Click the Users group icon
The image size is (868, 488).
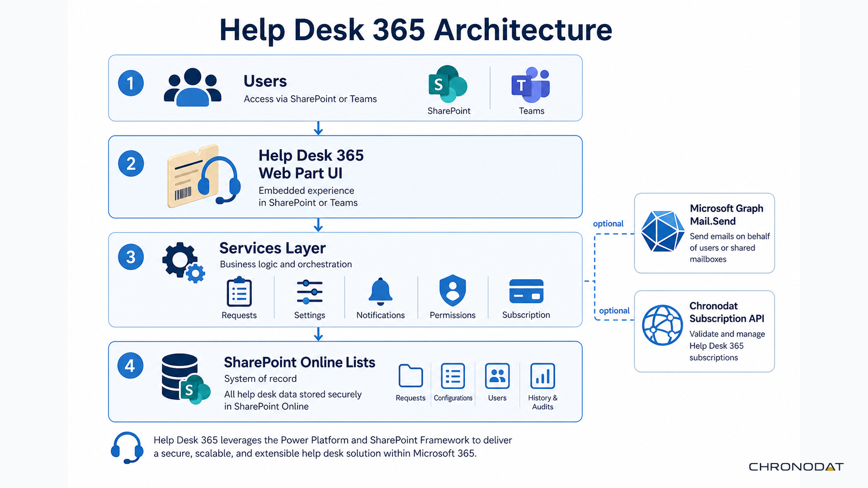193,87
